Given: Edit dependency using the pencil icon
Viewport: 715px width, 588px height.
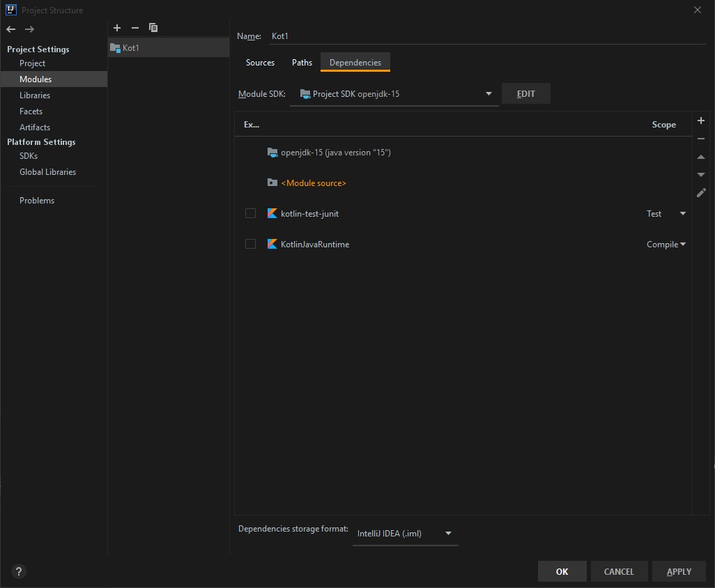Looking at the screenshot, I should pyautogui.click(x=701, y=193).
